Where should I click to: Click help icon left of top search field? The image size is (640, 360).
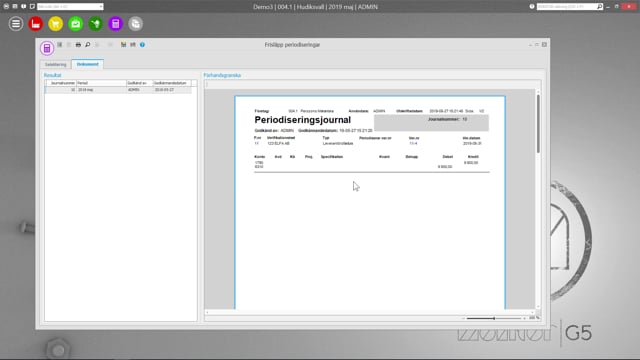click(532, 7)
